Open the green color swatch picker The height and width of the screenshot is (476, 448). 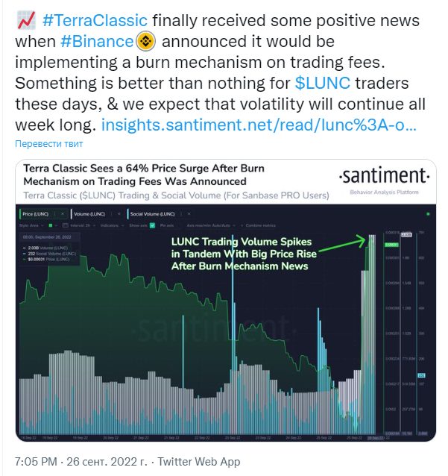tap(51, 225)
